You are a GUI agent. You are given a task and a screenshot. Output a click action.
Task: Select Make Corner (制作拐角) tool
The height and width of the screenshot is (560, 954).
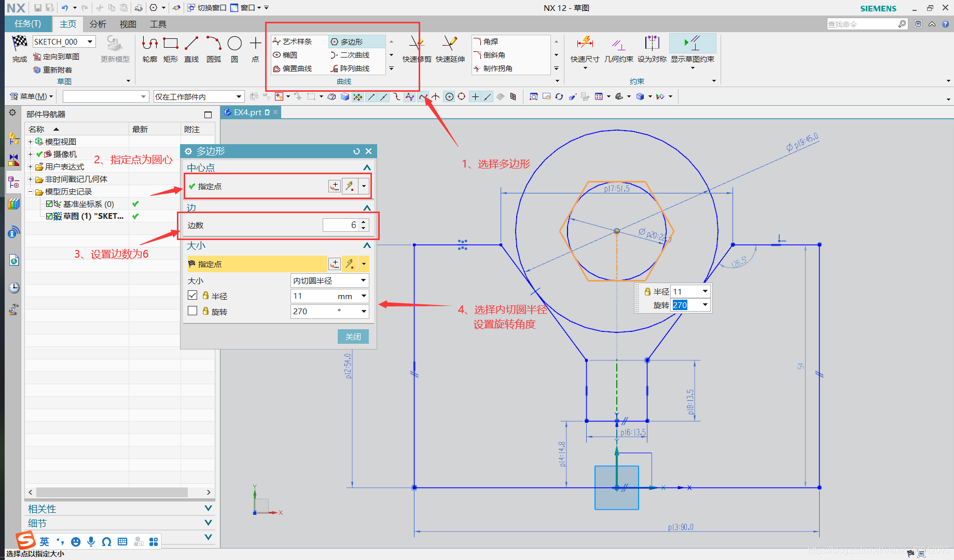tap(493, 68)
